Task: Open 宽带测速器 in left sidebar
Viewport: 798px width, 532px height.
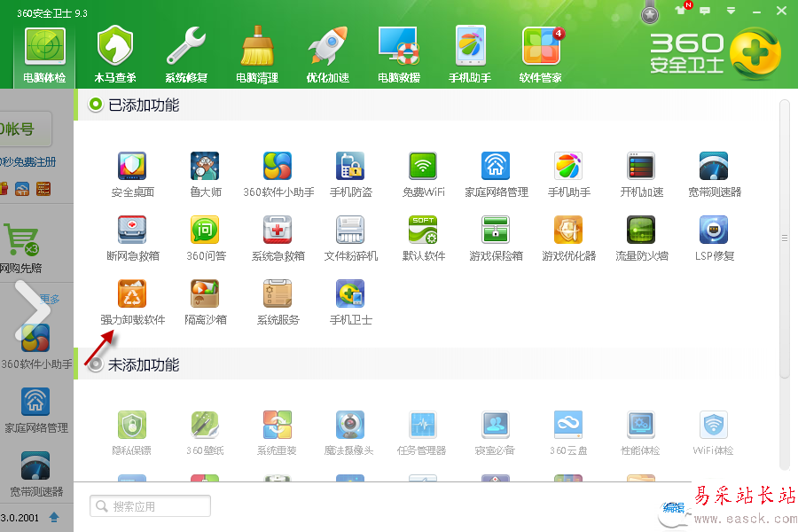Action: click(x=36, y=474)
